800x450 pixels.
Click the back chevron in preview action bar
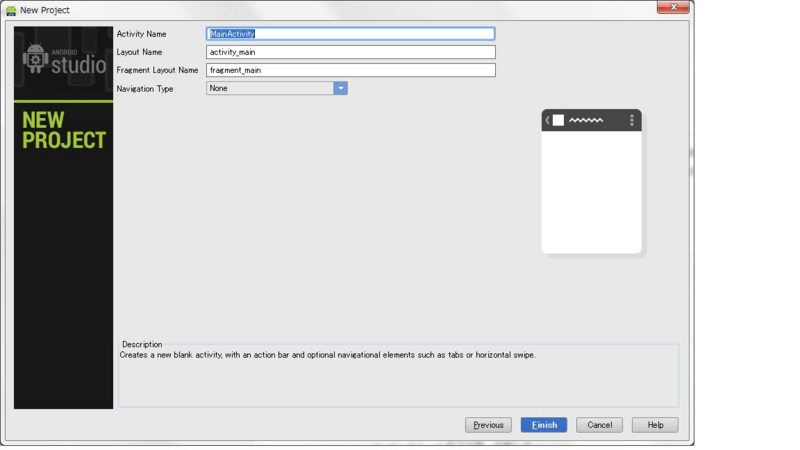pyautogui.click(x=547, y=120)
